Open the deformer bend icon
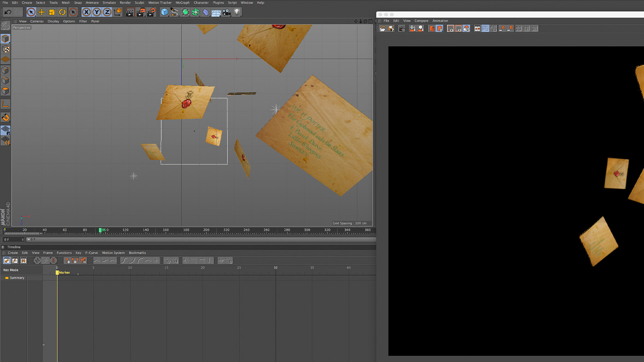This screenshot has height=362, width=644. [x=206, y=12]
